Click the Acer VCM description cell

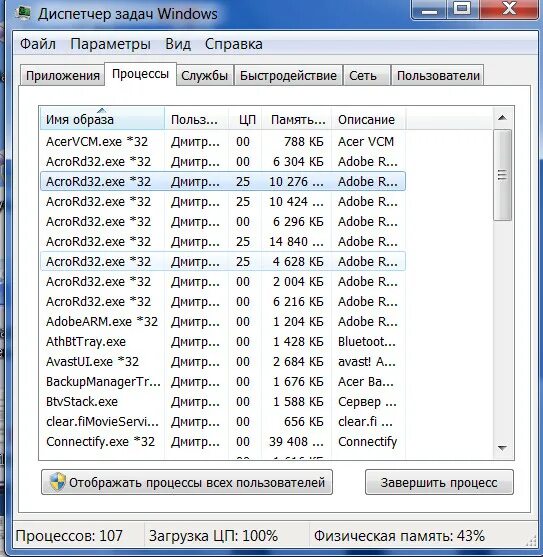pos(366,141)
